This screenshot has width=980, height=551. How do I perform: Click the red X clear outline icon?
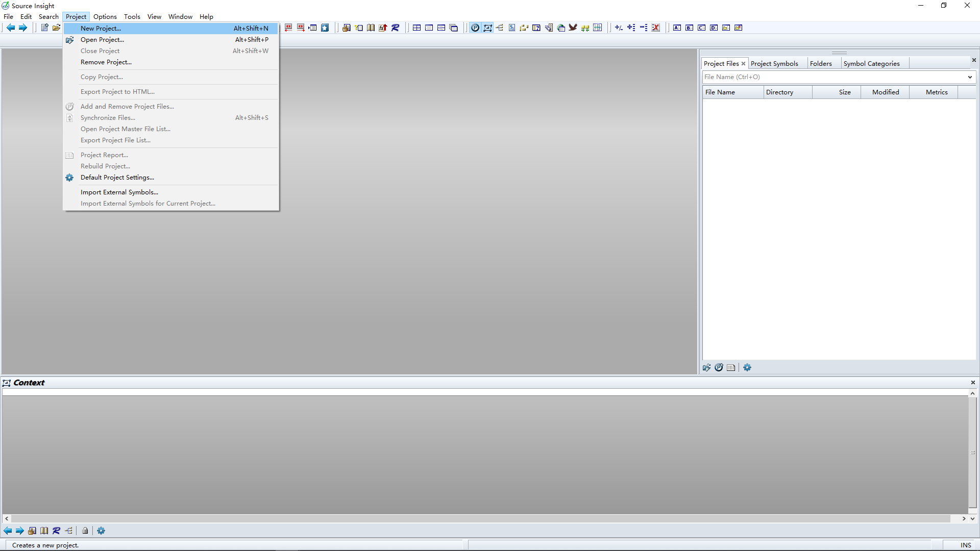point(656,28)
